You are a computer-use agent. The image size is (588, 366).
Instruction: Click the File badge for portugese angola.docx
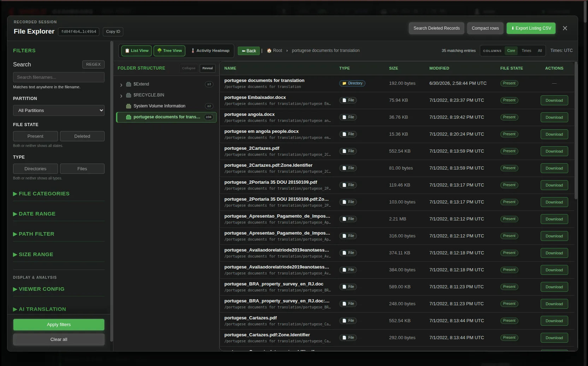[x=348, y=117]
